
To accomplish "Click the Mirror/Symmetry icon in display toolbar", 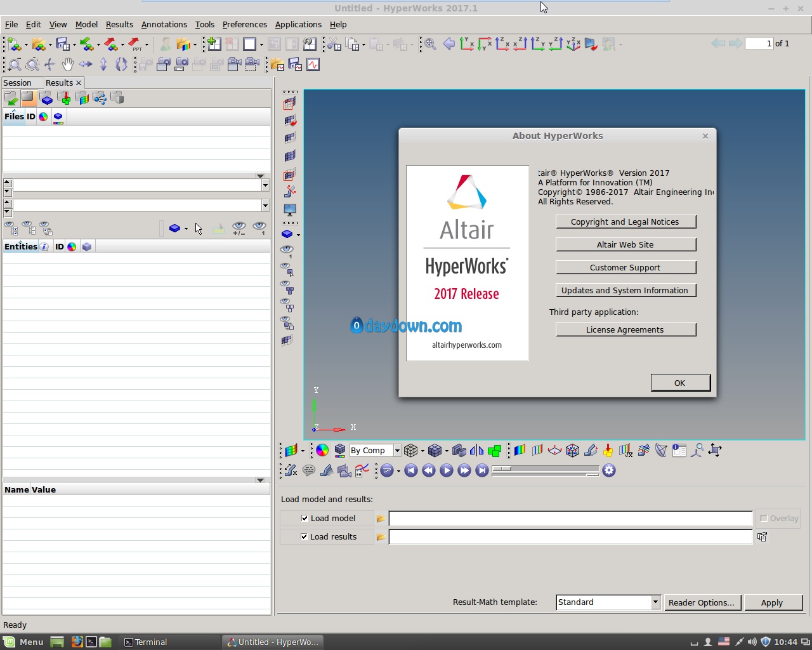I will coord(476,450).
